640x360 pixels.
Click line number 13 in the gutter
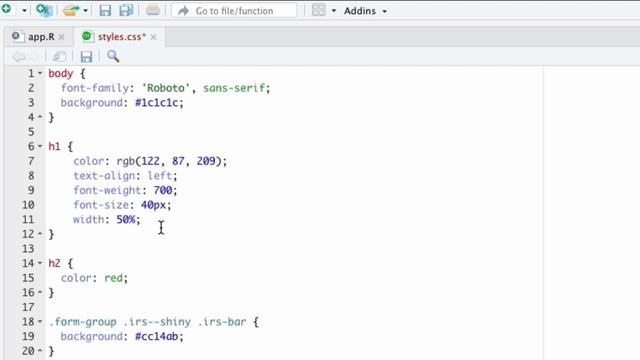tap(28, 249)
